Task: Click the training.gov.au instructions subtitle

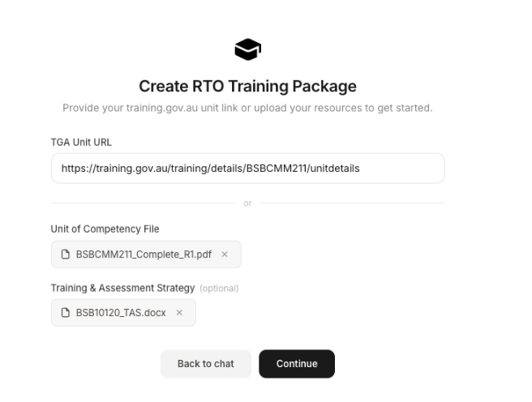Action: [247, 108]
